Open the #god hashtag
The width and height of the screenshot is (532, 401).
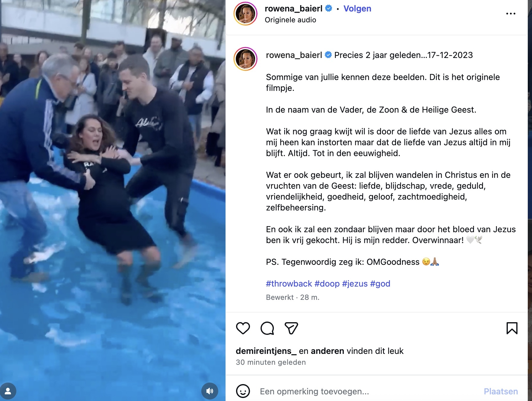380,284
